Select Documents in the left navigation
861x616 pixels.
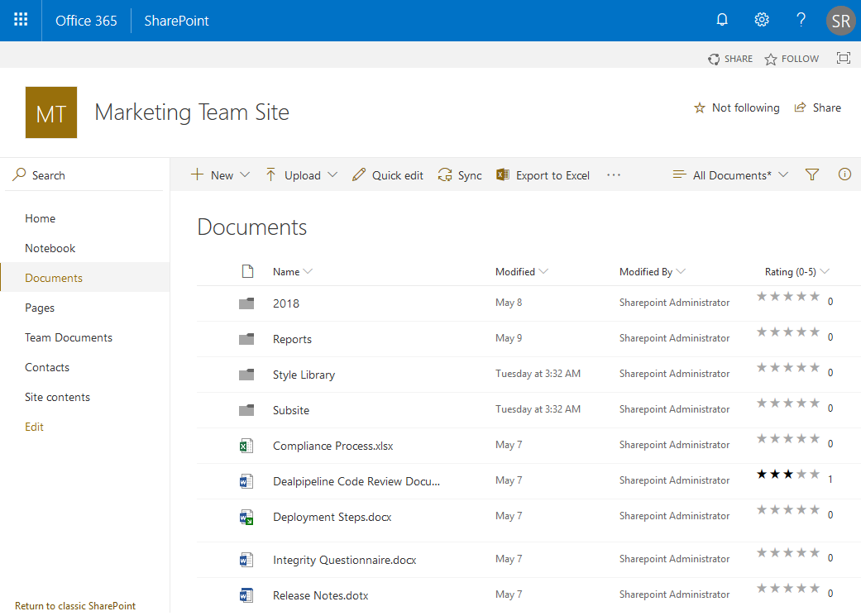tap(53, 277)
